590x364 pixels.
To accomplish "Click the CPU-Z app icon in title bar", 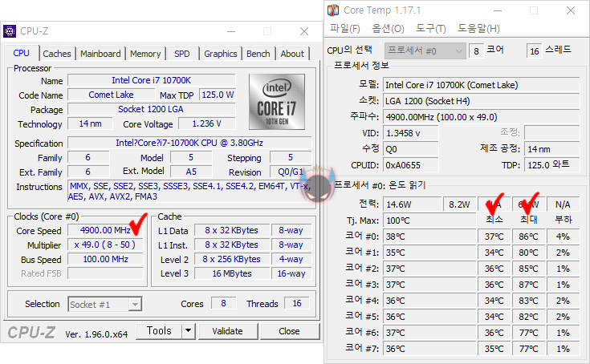I will [x=10, y=31].
